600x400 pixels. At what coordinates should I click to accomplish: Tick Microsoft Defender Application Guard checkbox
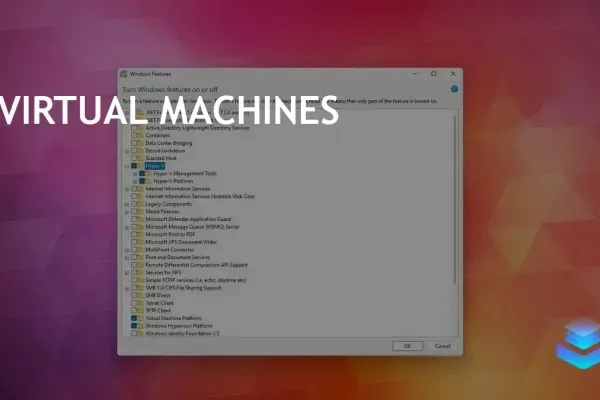point(134,219)
